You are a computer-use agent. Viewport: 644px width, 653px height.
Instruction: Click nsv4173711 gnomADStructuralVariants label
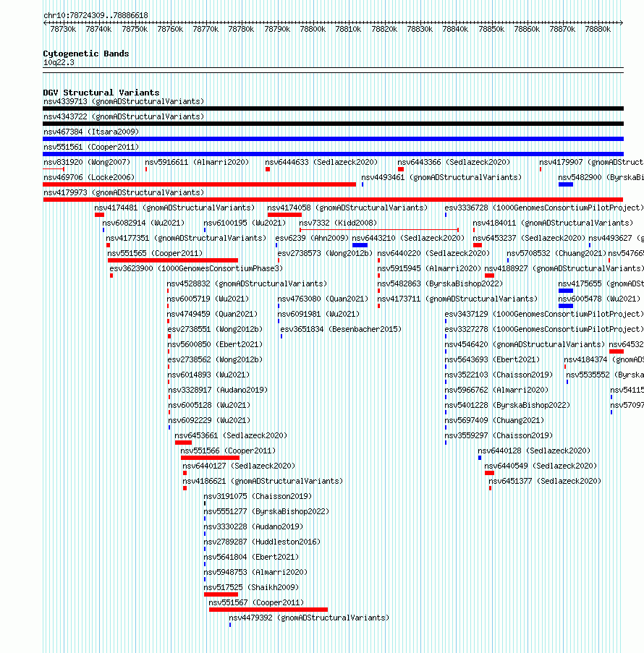coord(457,299)
